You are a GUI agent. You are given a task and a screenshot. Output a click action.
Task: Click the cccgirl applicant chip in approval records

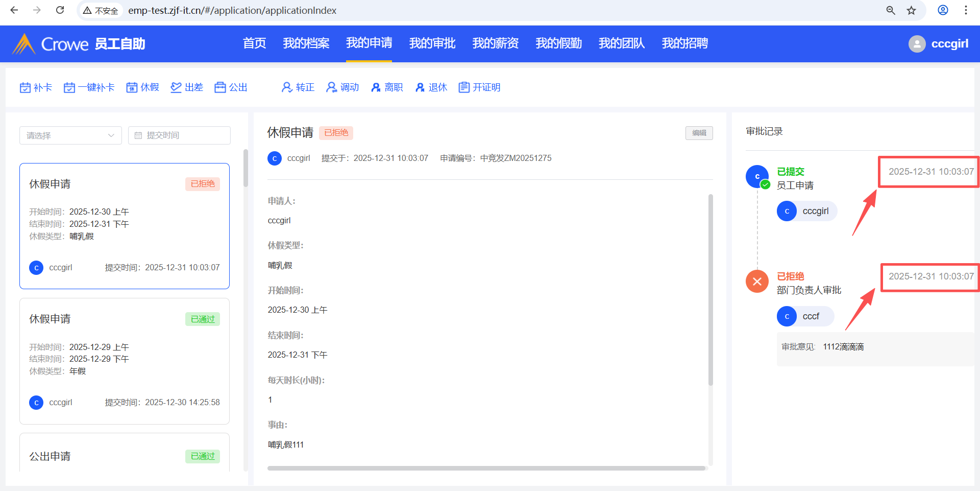pyautogui.click(x=807, y=211)
